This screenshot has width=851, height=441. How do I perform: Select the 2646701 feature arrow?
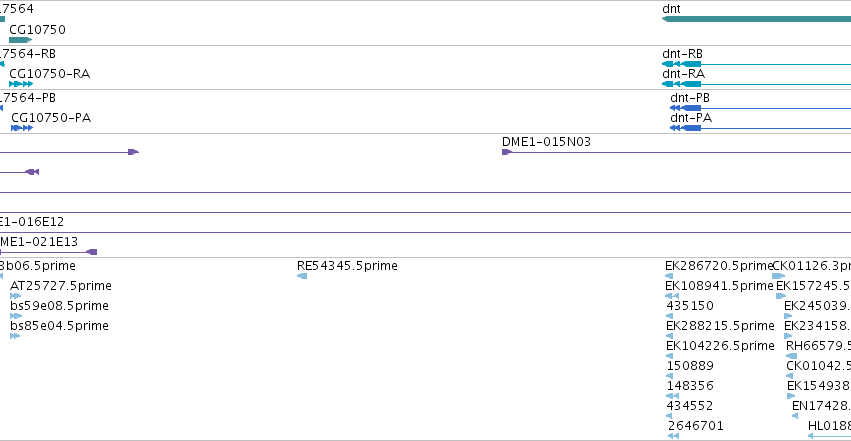674,436
